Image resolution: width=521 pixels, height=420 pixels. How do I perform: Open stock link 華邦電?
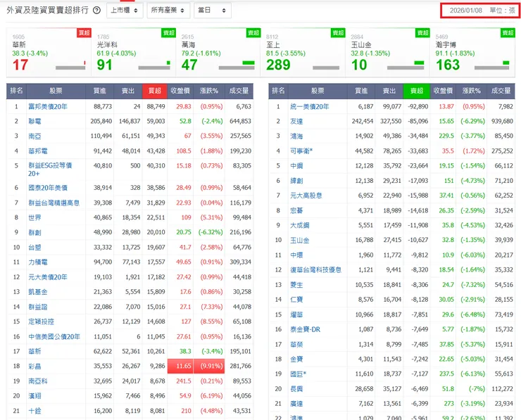pos(38,151)
